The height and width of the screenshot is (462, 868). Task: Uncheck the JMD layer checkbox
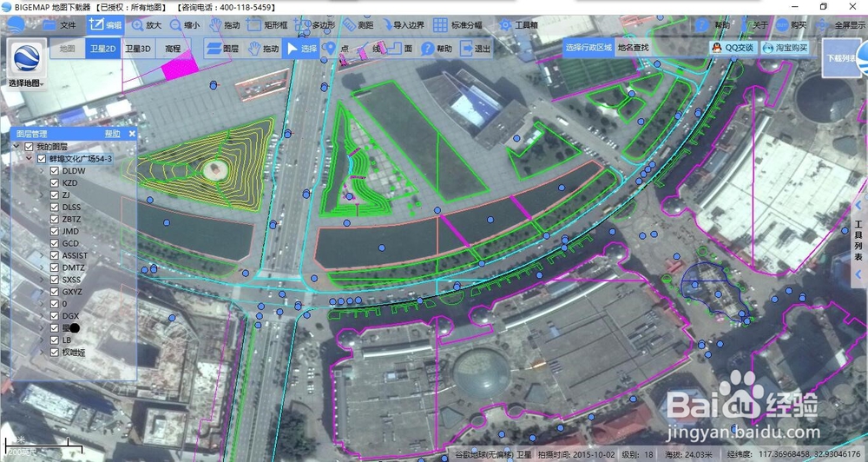pyautogui.click(x=54, y=232)
